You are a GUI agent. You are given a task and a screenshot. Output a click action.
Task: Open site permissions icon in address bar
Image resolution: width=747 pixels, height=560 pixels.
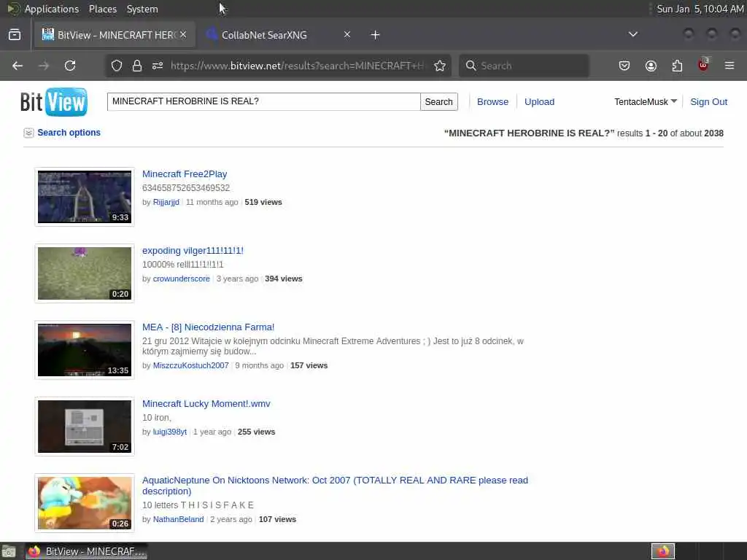tap(158, 66)
